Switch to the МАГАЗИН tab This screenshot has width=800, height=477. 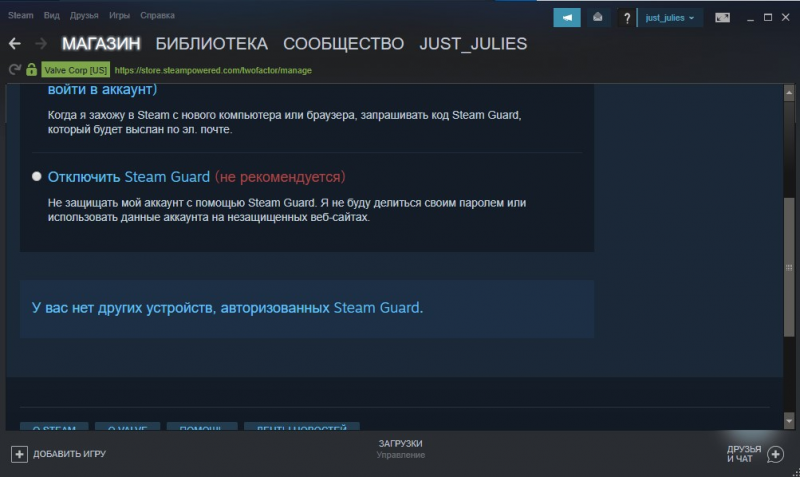click(x=101, y=44)
